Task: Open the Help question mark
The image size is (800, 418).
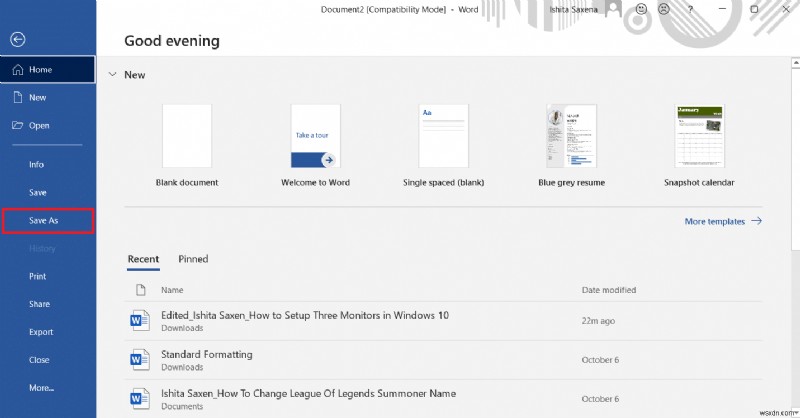Action: pos(690,9)
